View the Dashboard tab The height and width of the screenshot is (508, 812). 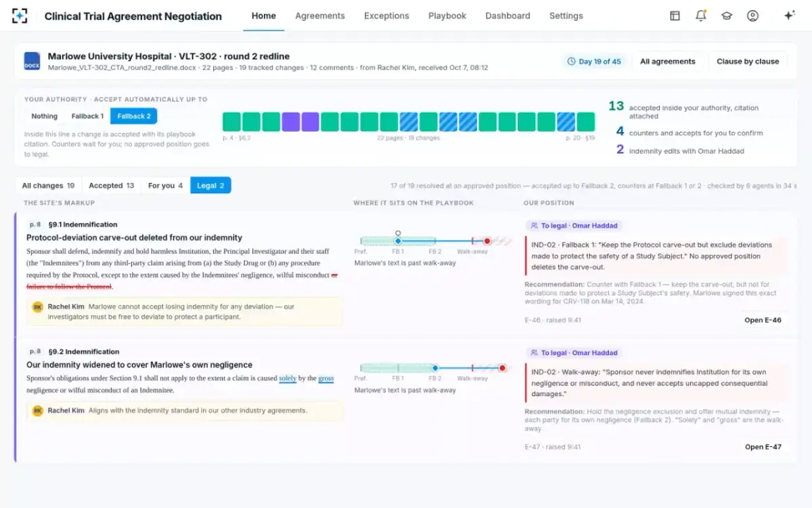tap(507, 16)
